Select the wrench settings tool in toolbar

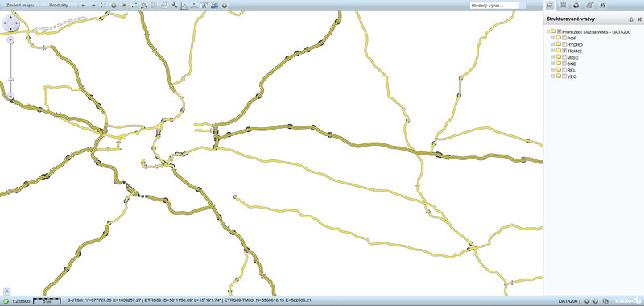tap(174, 6)
